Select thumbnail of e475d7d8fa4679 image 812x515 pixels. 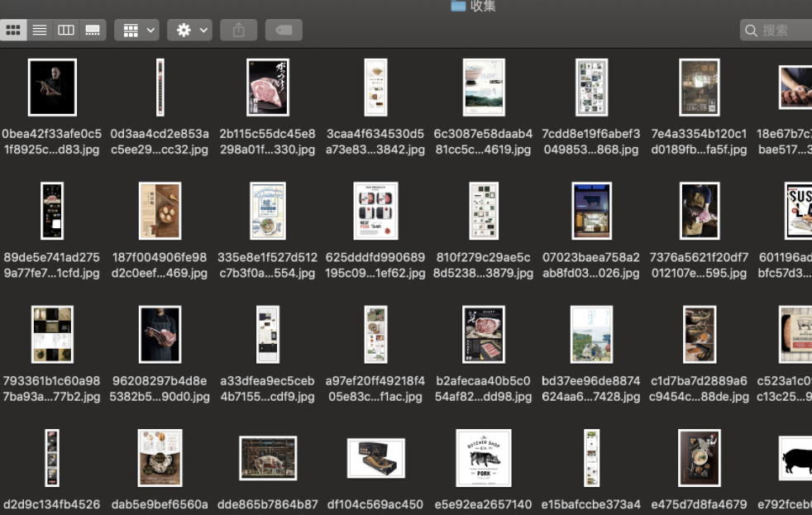click(699, 458)
